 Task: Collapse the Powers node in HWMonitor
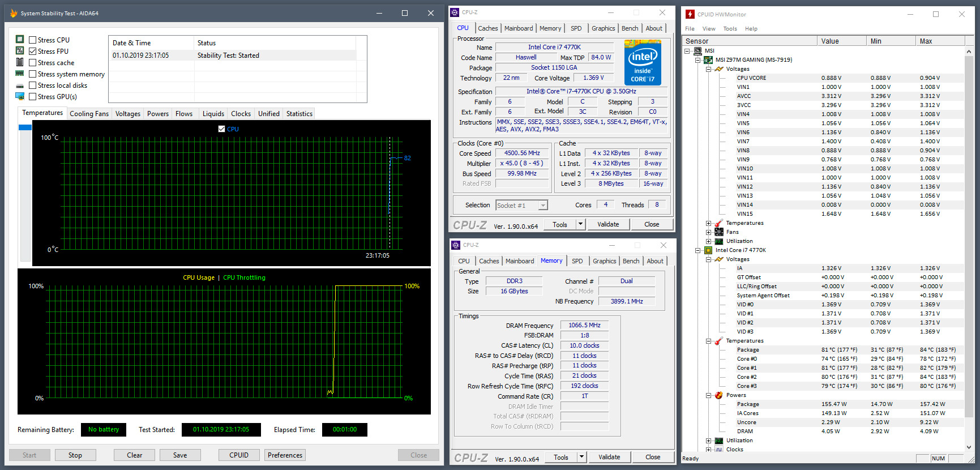pos(708,395)
